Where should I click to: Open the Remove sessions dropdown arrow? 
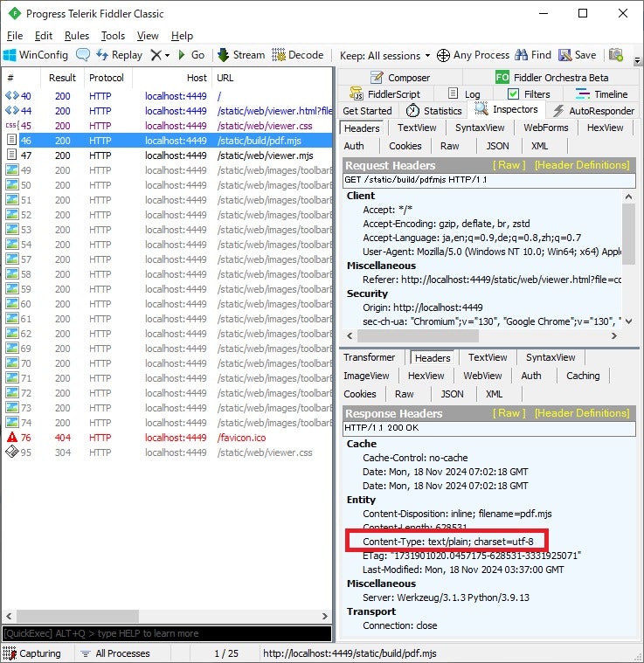[x=168, y=55]
